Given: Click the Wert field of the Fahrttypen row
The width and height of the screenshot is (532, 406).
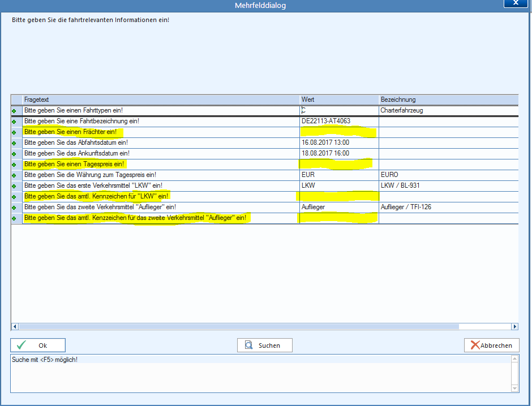Looking at the screenshot, I should pos(339,110).
